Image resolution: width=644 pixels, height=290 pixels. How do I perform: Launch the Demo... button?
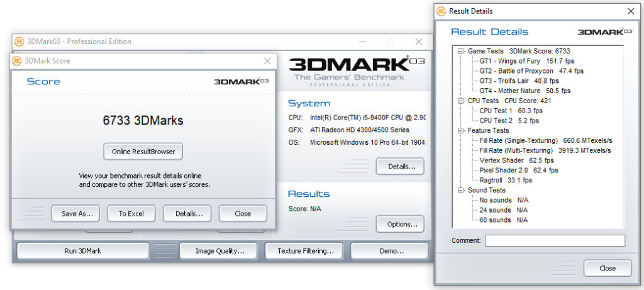pyautogui.click(x=391, y=251)
